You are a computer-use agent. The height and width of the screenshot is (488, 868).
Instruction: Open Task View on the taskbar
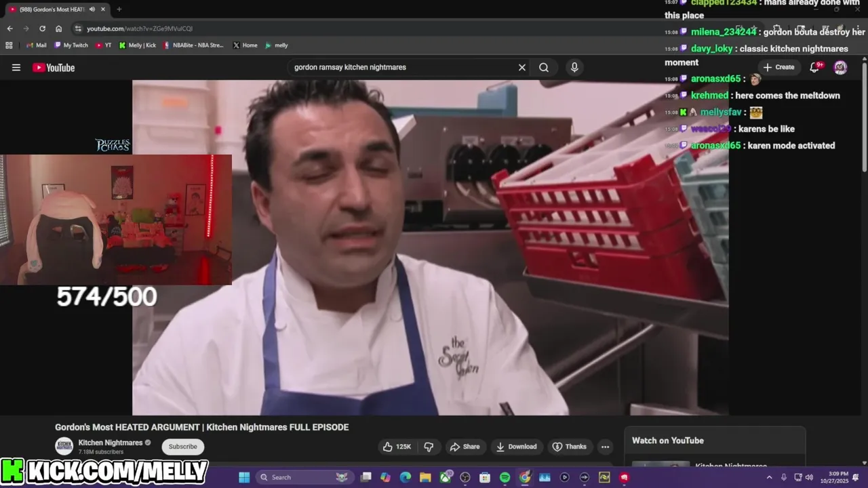tap(366, 477)
